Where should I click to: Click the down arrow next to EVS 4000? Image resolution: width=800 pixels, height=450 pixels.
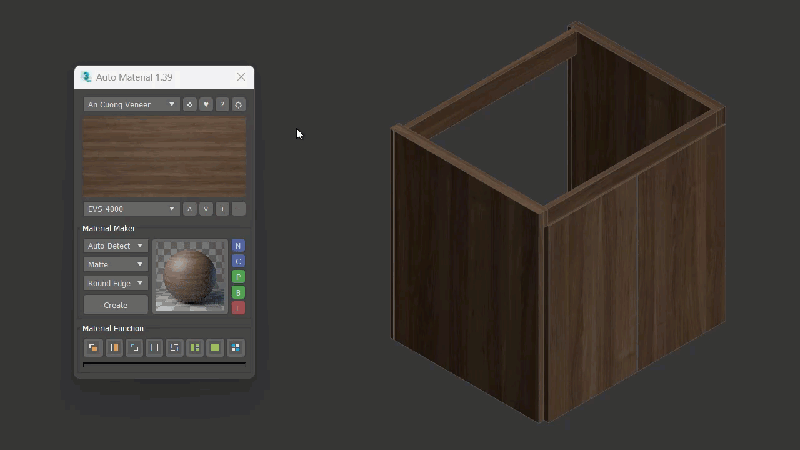tap(205, 209)
